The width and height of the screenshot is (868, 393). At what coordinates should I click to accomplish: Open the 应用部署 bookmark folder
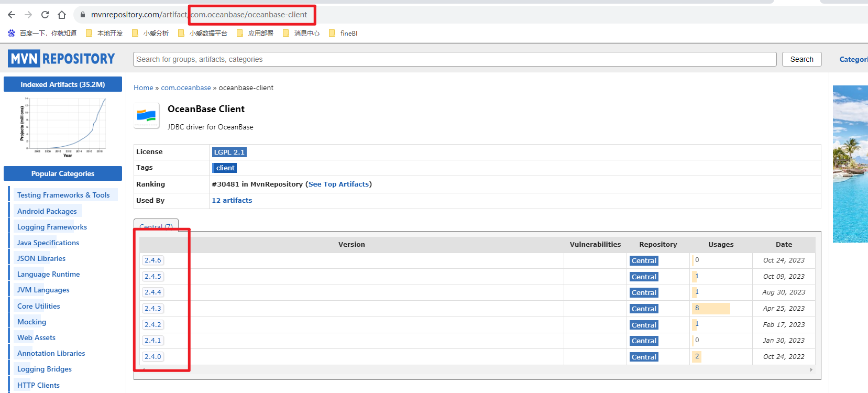255,33
